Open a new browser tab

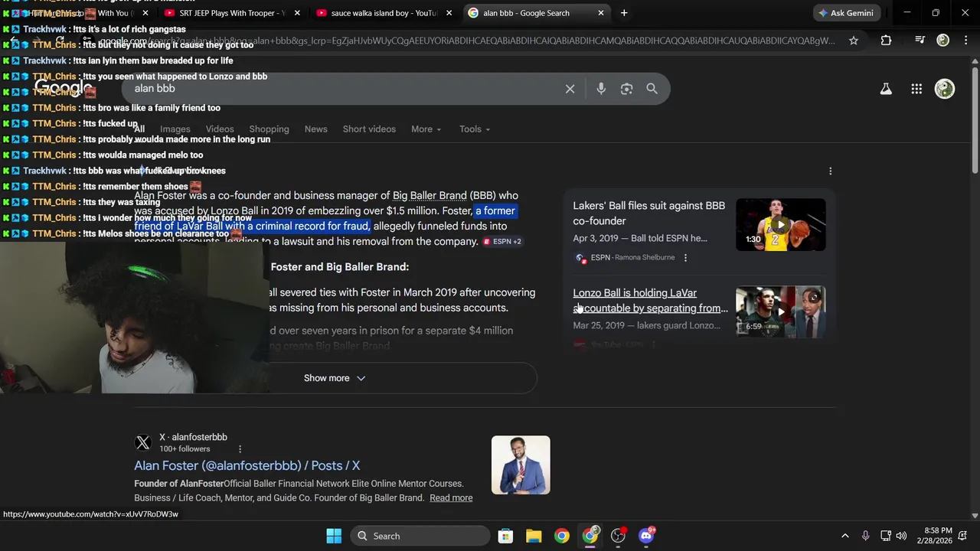pos(624,13)
